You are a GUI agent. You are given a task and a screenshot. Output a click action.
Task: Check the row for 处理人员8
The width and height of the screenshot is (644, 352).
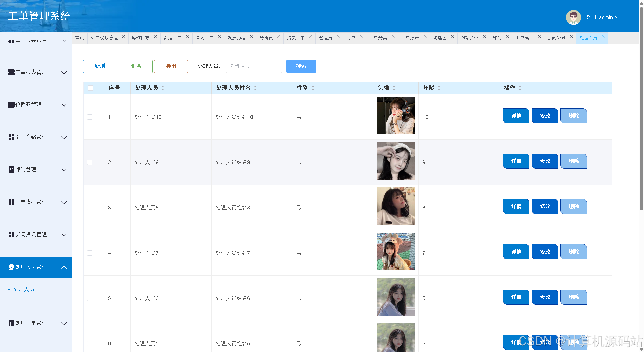tap(90, 207)
